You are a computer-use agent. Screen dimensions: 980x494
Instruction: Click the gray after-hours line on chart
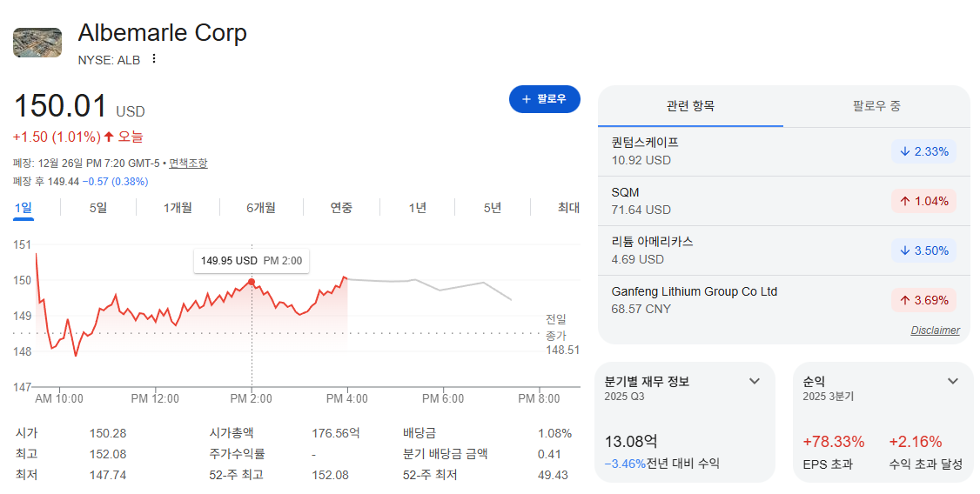tap(429, 284)
